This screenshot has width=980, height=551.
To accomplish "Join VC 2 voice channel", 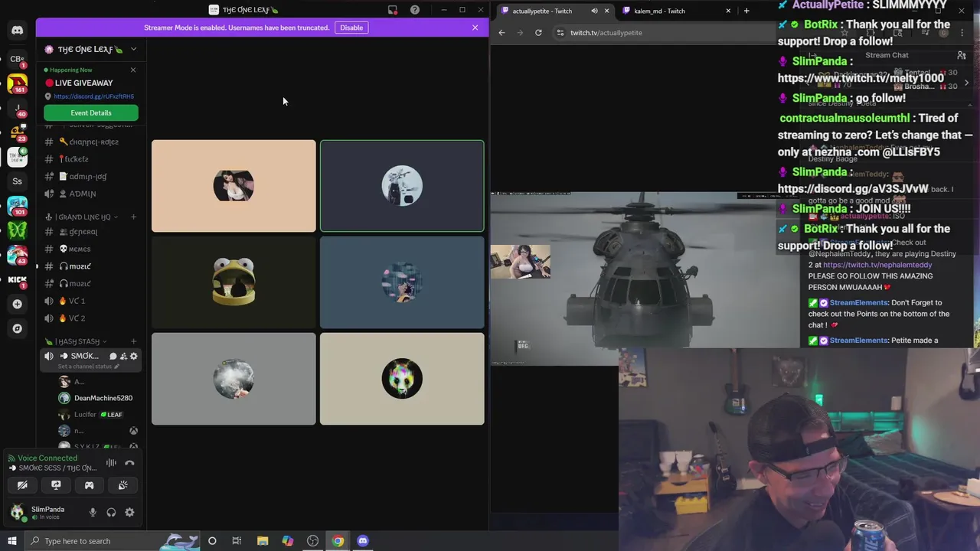I will pos(90,318).
